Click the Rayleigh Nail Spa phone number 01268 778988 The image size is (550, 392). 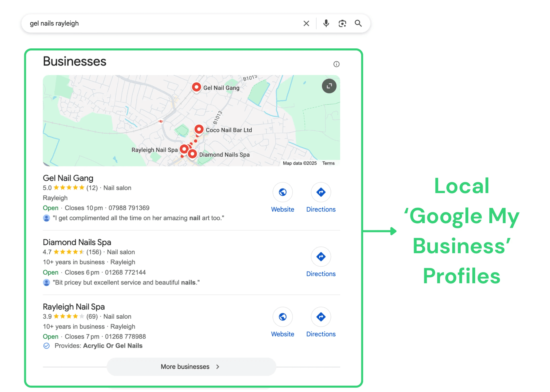point(125,336)
